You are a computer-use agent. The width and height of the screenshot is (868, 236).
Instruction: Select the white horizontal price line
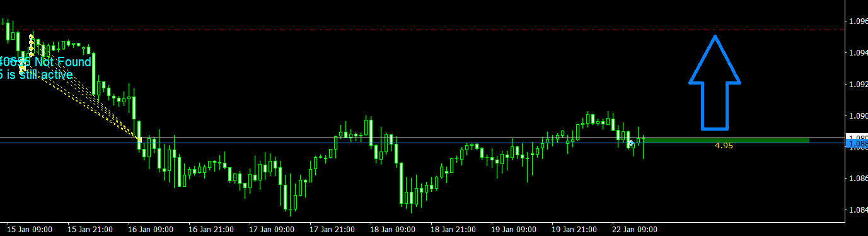422,138
